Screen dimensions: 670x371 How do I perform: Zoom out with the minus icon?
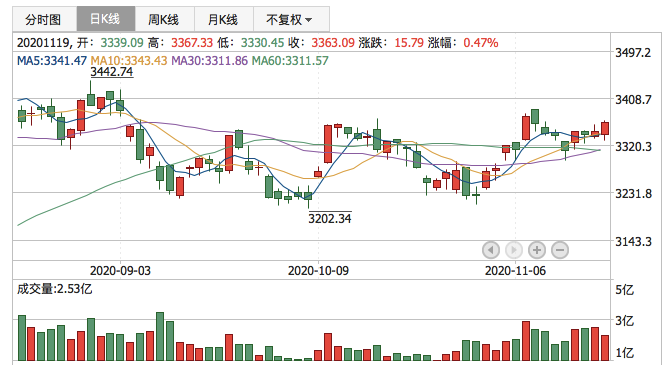click(560, 250)
